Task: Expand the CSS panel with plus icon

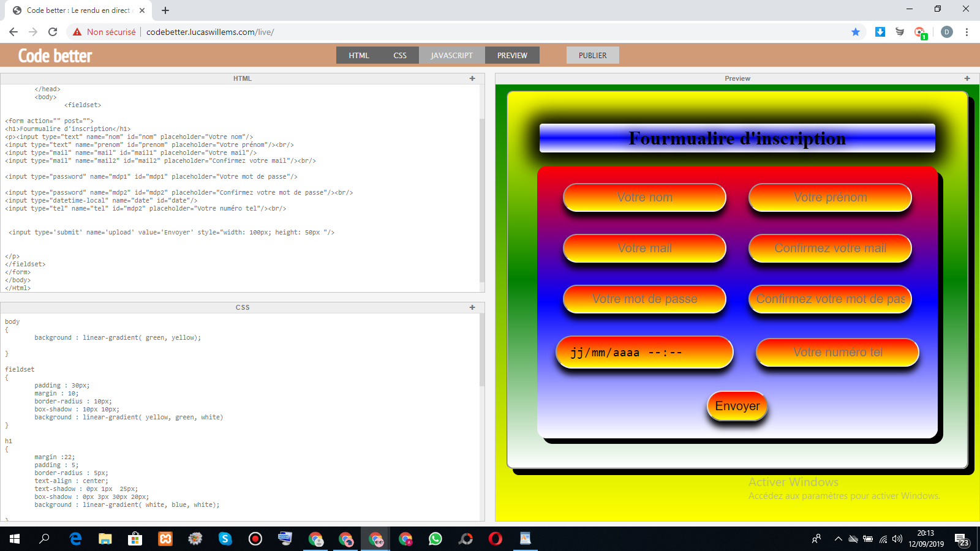Action: tap(472, 307)
